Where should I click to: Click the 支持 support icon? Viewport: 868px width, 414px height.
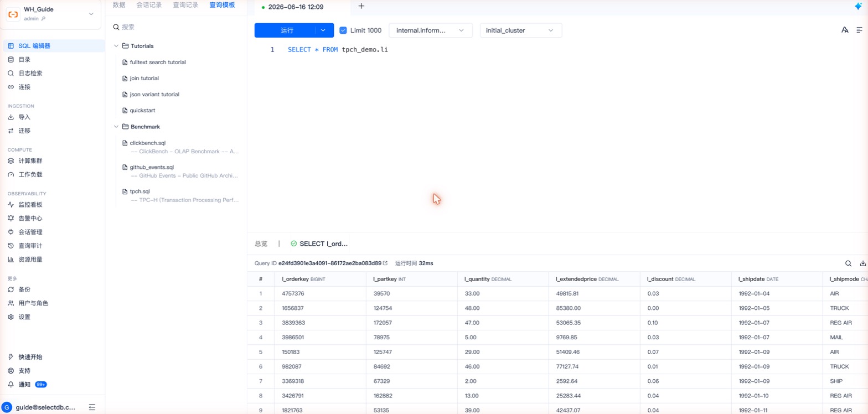(x=11, y=371)
